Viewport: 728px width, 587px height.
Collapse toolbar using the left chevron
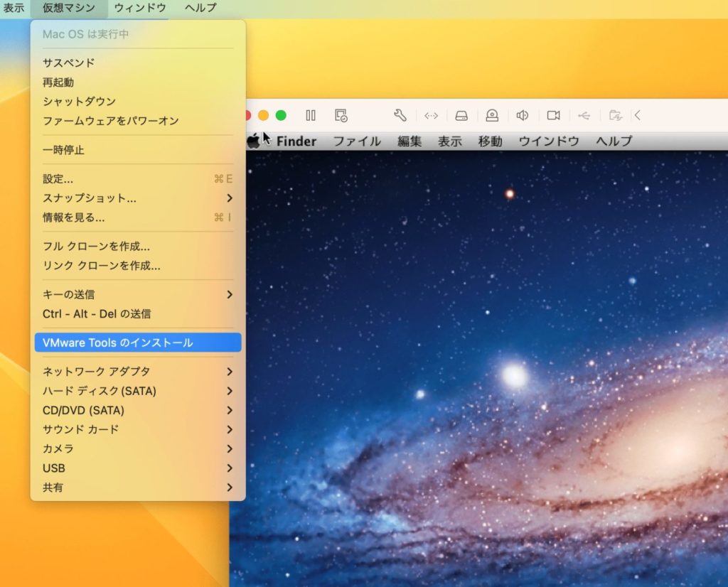[638, 115]
